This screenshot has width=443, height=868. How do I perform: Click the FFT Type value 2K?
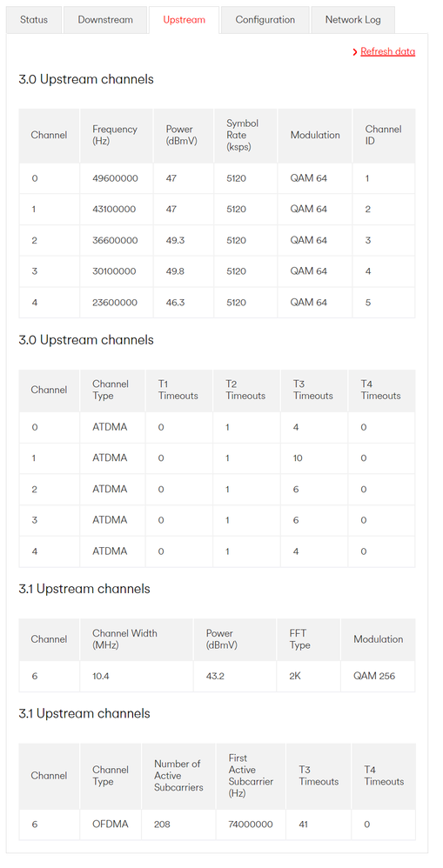[x=296, y=676]
